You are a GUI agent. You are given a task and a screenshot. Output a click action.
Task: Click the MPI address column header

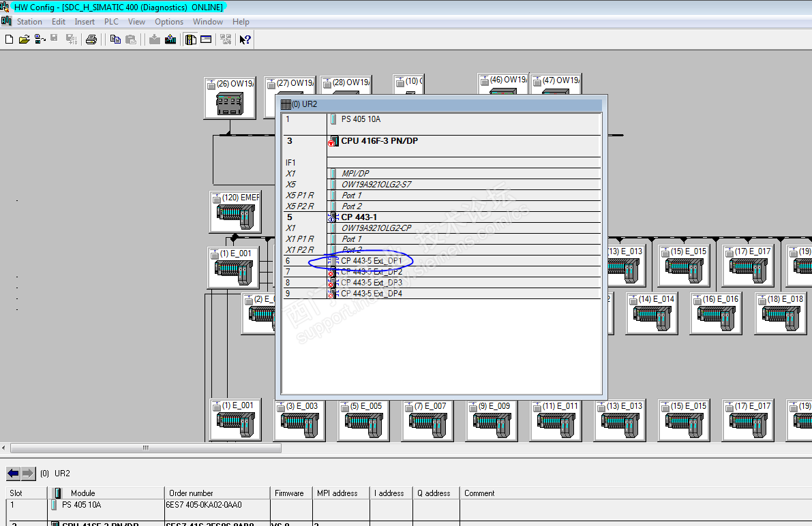click(x=342, y=493)
